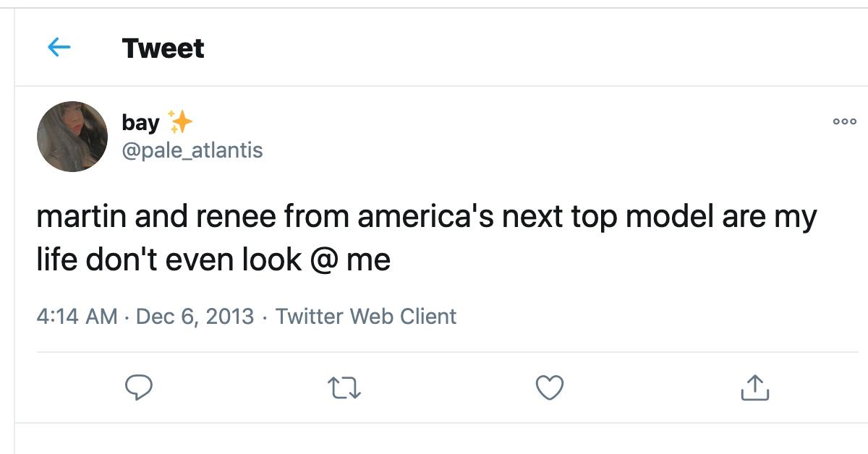Screen dimensions: 868x454
Task: Click the display name "bay"
Action: 140,123
